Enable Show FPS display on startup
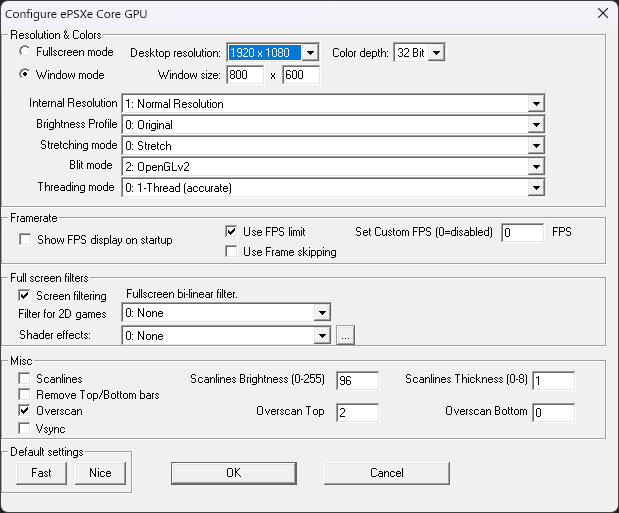Viewport: 619px width, 513px height. 25,240
